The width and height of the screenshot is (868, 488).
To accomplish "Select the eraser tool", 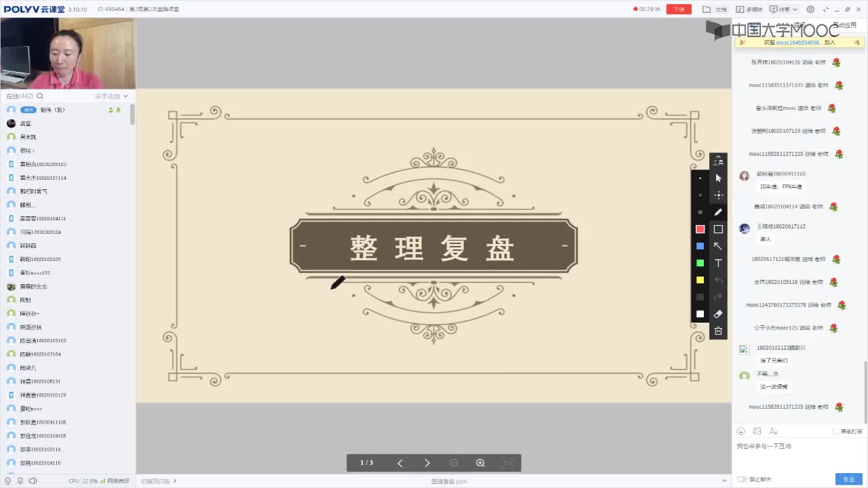I will pyautogui.click(x=718, y=314).
